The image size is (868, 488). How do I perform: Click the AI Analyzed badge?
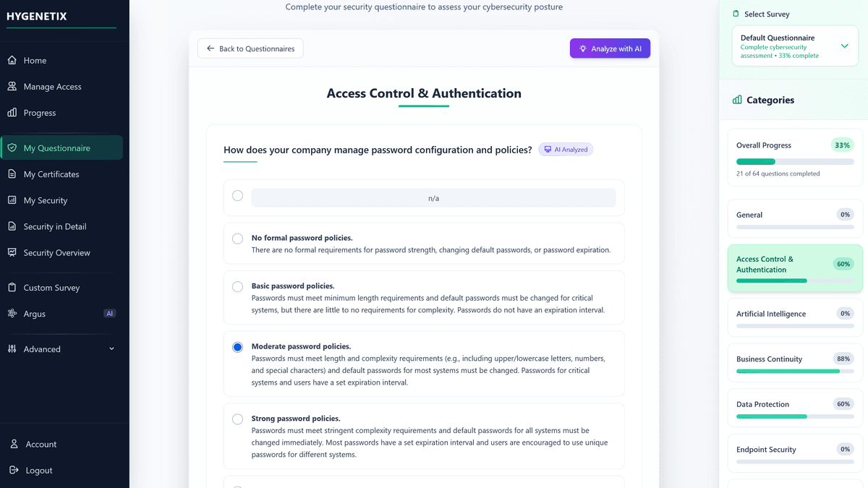(x=566, y=150)
